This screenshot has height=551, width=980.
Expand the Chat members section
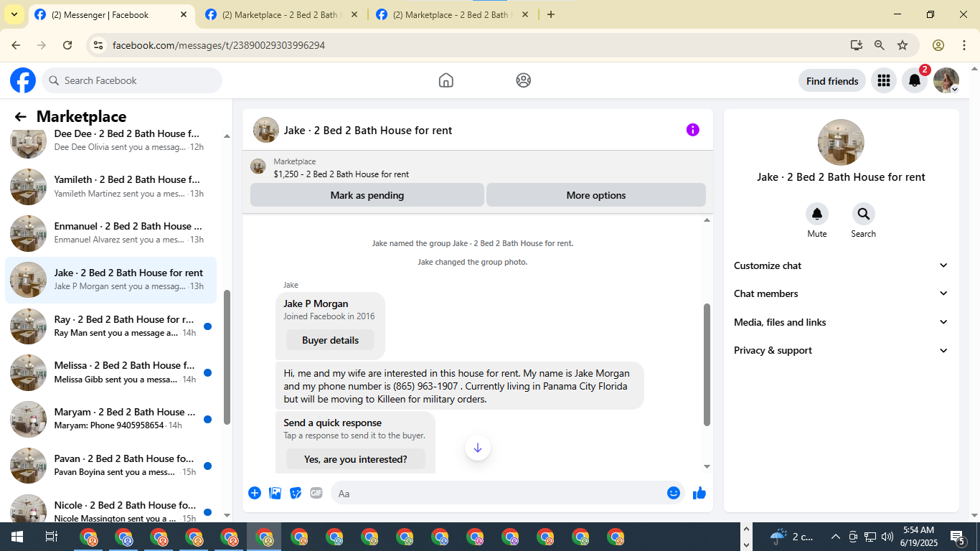842,293
